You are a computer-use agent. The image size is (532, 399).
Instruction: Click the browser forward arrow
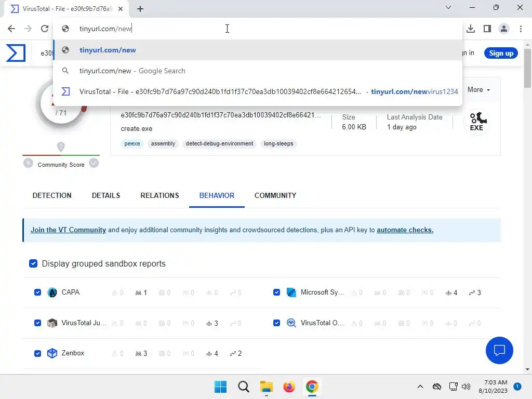point(28,29)
